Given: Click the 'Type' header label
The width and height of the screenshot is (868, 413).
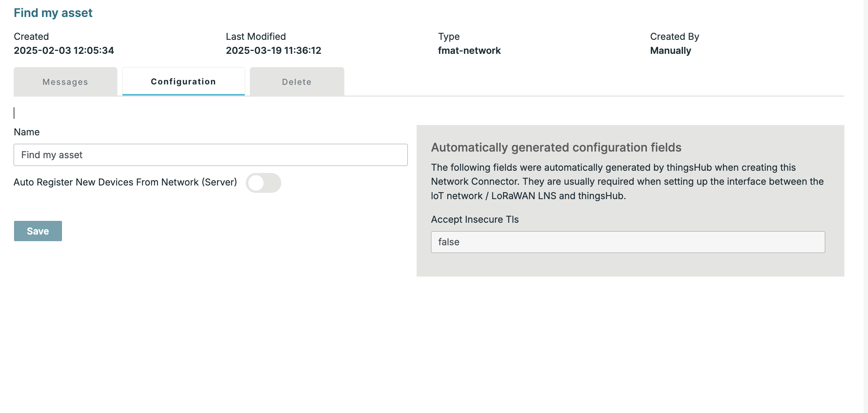Looking at the screenshot, I should pyautogui.click(x=449, y=37).
